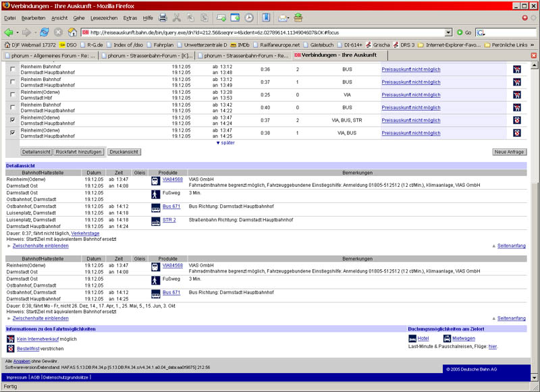Open the VIA84568 train link in first detail view

pyautogui.click(x=173, y=179)
